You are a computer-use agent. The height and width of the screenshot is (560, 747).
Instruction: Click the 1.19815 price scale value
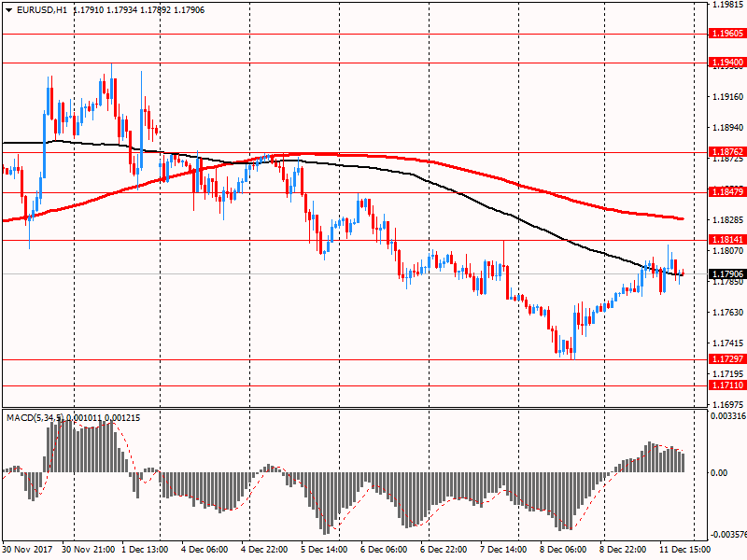coord(728,5)
